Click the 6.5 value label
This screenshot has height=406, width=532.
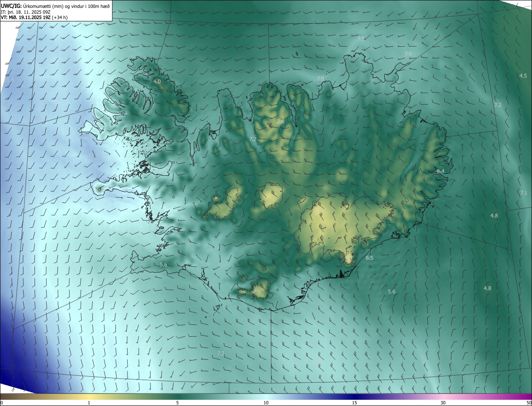click(x=369, y=258)
